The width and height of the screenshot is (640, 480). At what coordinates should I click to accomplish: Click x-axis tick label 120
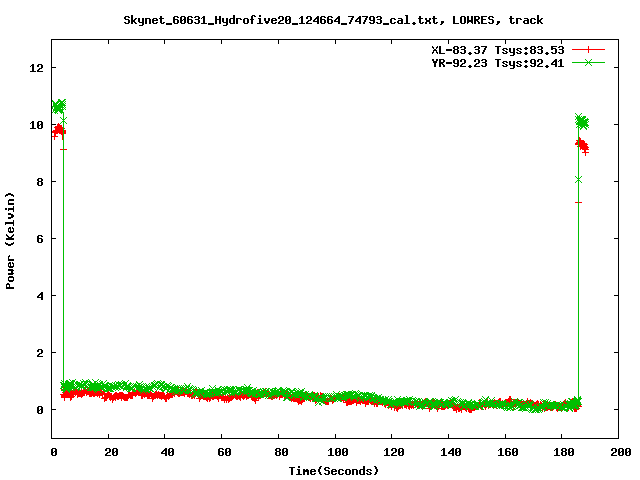(x=394, y=452)
